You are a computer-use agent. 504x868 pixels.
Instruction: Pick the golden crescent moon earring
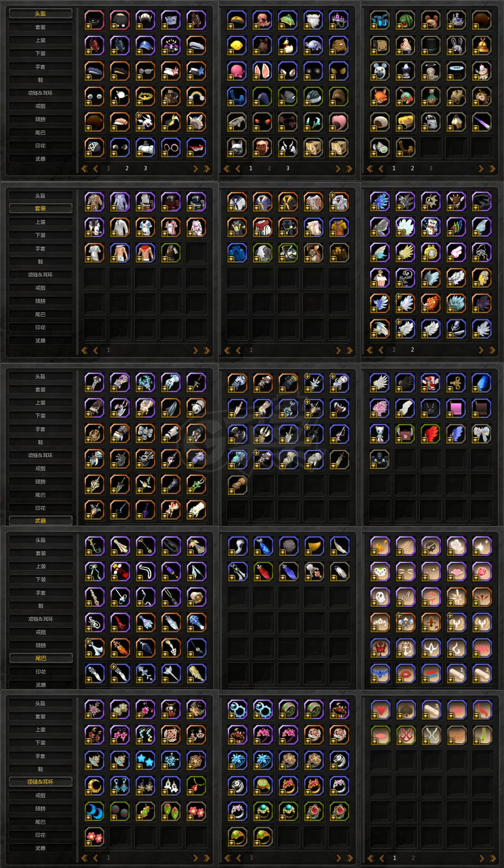[94, 786]
